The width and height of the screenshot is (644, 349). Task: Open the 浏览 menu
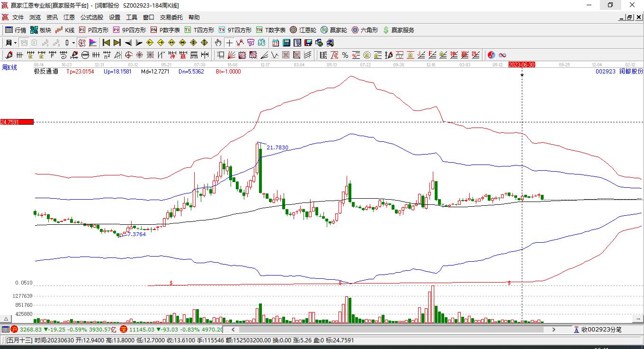(x=35, y=18)
